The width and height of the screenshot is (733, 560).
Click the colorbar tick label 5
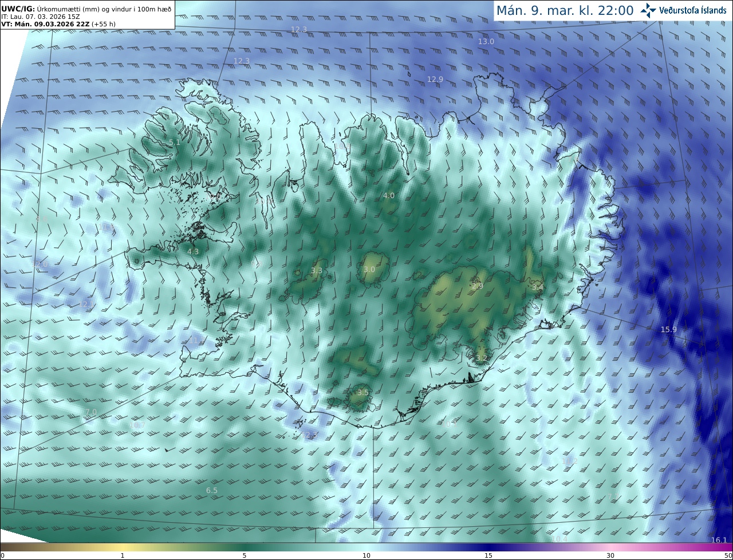pos(245,555)
